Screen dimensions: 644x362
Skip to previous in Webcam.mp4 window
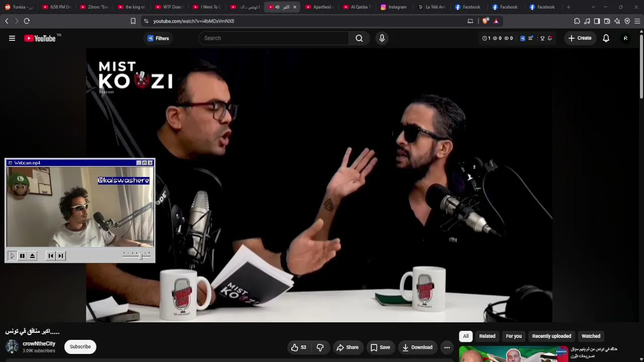51,256
